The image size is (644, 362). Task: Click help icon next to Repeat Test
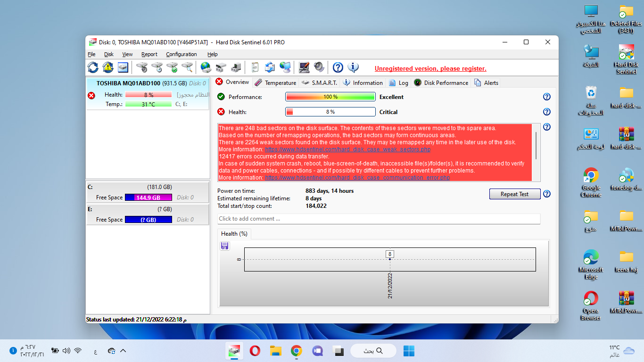click(x=547, y=194)
